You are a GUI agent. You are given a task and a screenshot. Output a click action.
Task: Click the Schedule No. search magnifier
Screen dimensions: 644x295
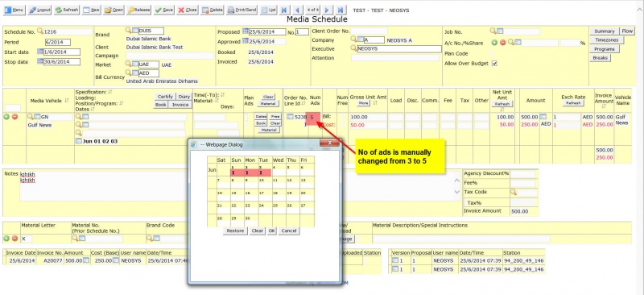39,31
